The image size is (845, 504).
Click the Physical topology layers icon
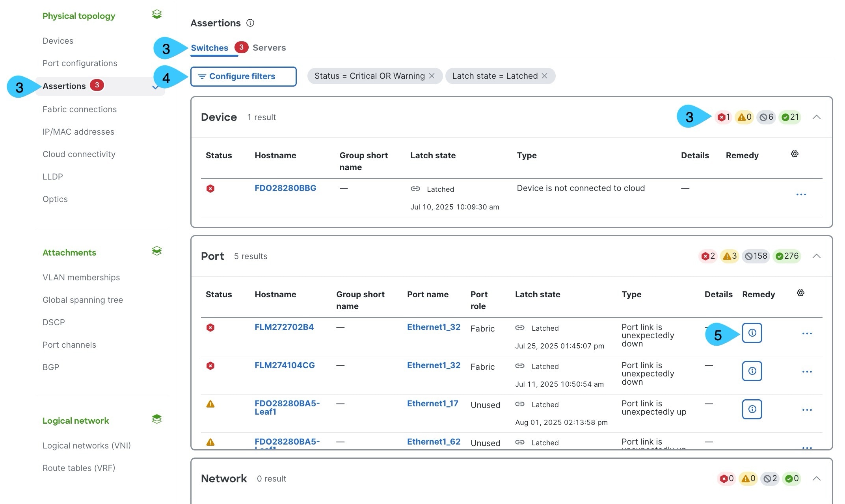pyautogui.click(x=157, y=15)
